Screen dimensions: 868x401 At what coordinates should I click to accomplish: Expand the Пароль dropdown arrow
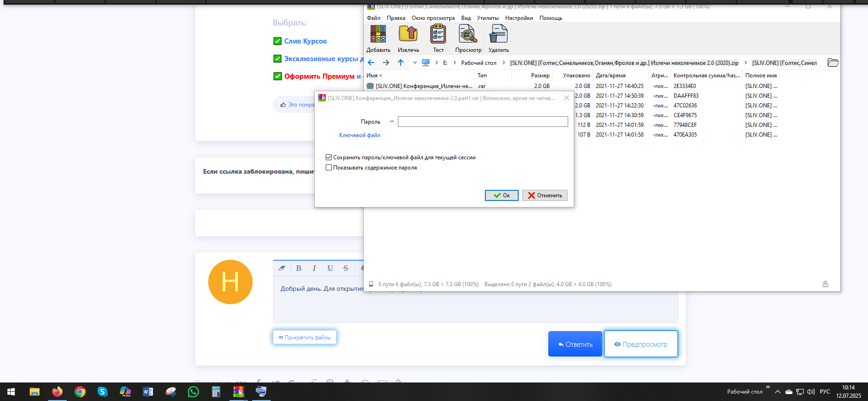pos(391,122)
